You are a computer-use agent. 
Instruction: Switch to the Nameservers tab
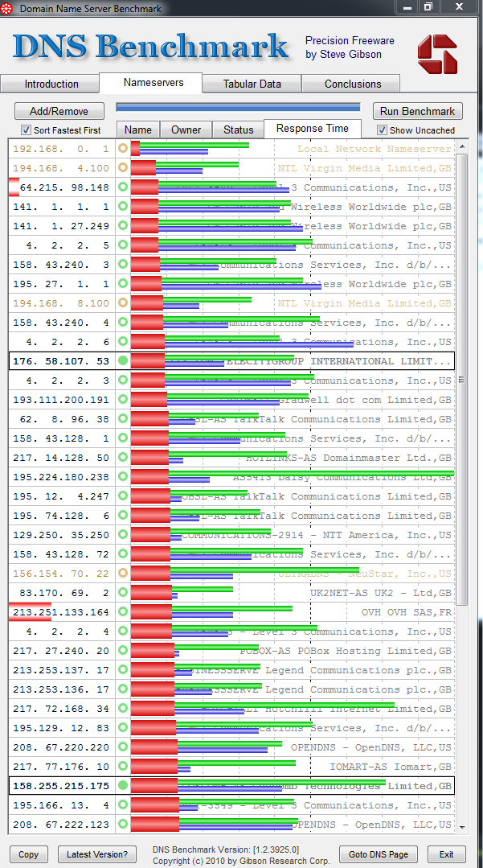(x=151, y=83)
